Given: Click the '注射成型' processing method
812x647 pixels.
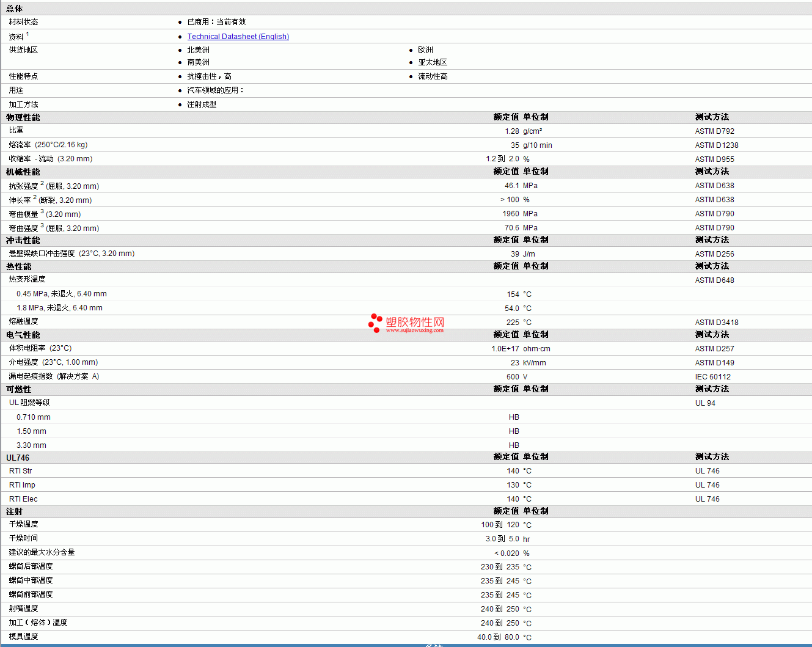Looking at the screenshot, I should tap(202, 104).
